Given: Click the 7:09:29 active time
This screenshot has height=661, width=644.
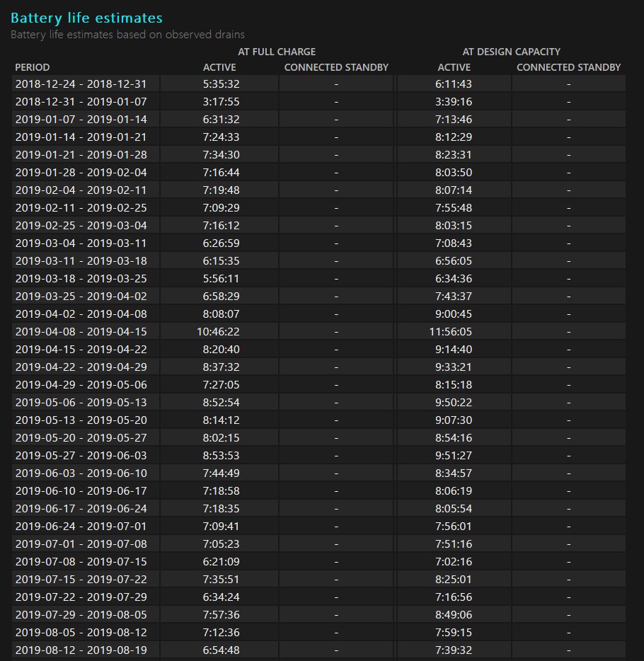Looking at the screenshot, I should click(x=221, y=208).
